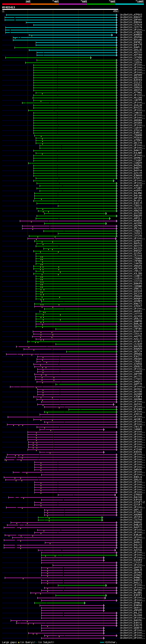Select the UniRef100_A7QDZ6 label
Screen dimensions: 146x644
tap(131, 32)
